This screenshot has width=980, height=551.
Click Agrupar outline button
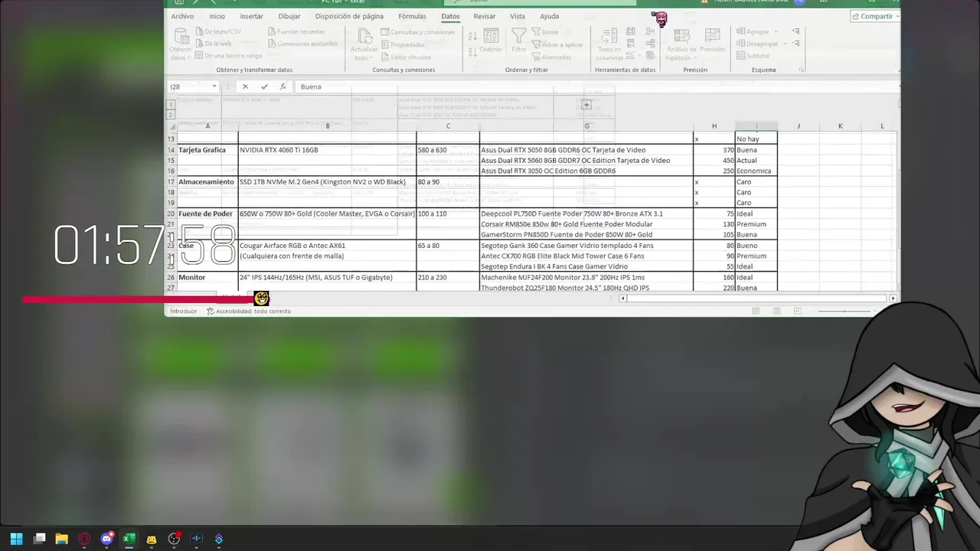[x=753, y=31]
